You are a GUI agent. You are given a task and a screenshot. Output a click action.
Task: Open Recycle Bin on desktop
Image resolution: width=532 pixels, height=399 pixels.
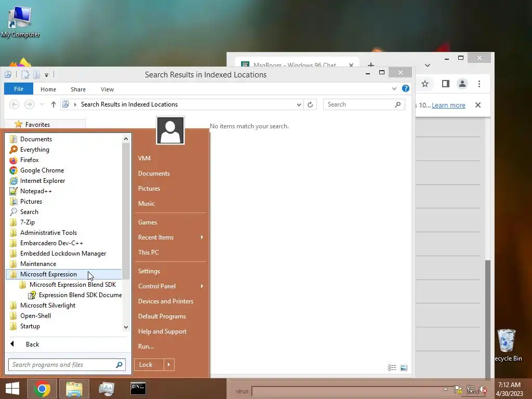[x=507, y=345]
